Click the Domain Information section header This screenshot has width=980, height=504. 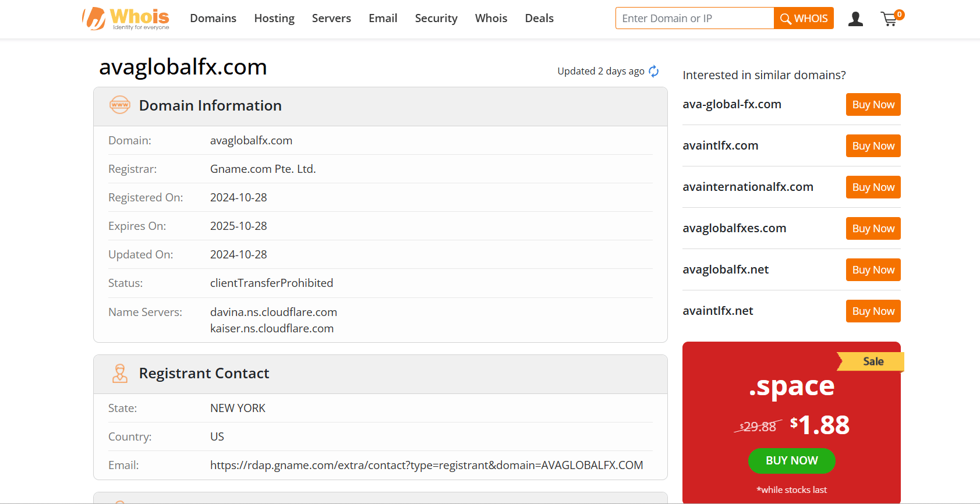[x=380, y=106]
